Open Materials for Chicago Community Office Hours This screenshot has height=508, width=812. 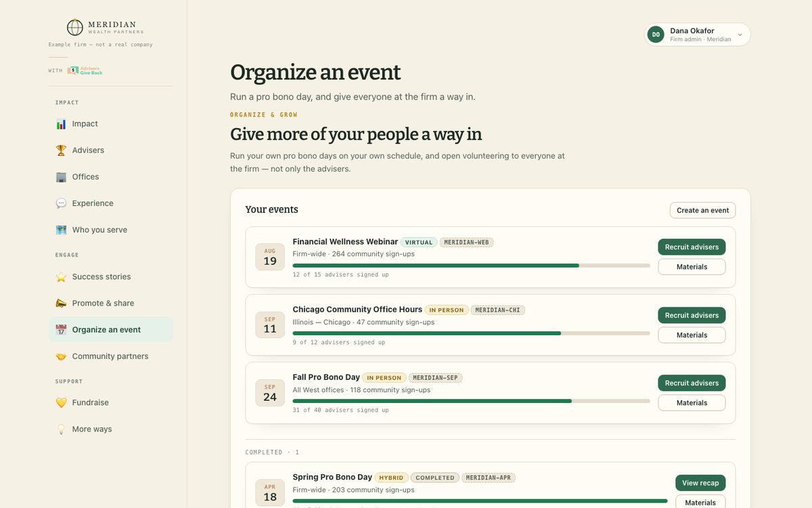pos(692,335)
